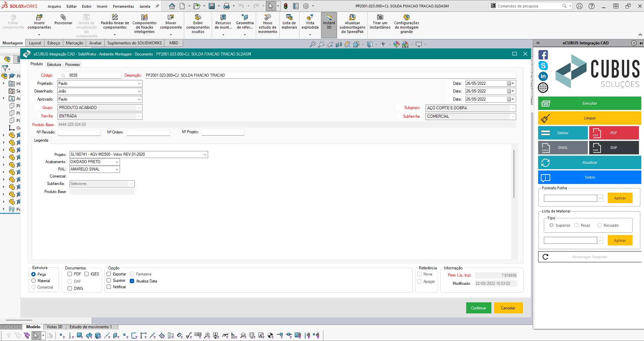644x341 pixels.
Task: Open the Facebook icon in eCUBUS panel
Action: [543, 55]
